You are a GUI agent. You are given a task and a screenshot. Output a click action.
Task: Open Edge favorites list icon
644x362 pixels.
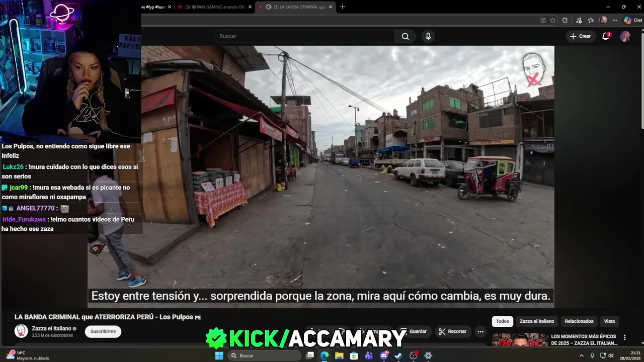pos(591,21)
